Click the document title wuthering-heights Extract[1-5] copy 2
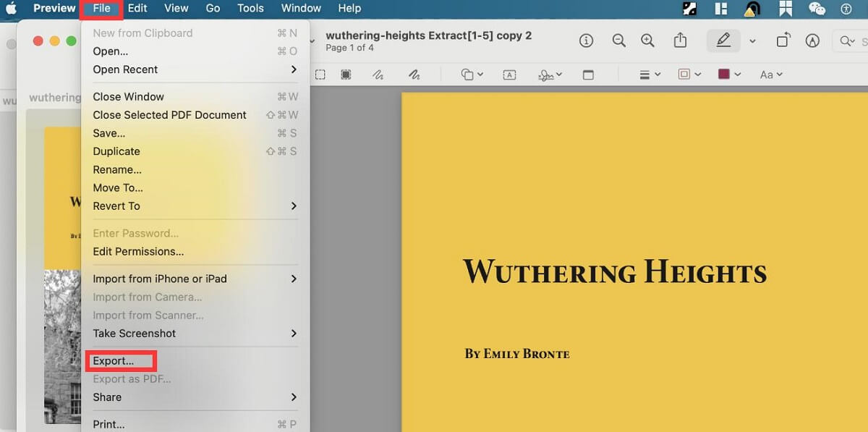 pyautogui.click(x=429, y=35)
